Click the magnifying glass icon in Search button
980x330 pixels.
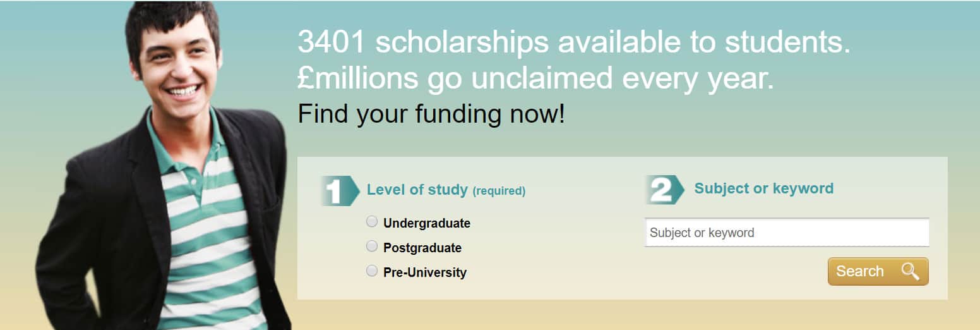coord(910,271)
